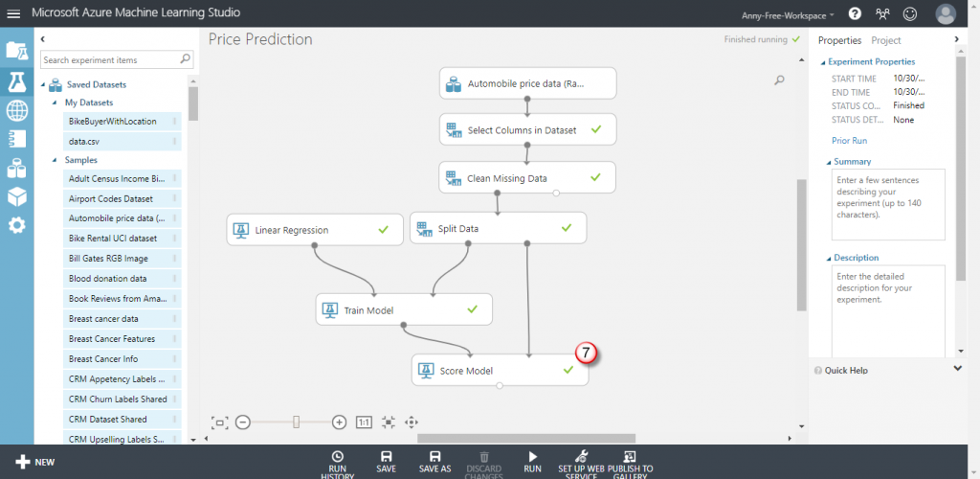Image resolution: width=980 pixels, height=479 pixels.
Task: Select the Experiments flask sidebar icon
Action: pyautogui.click(x=17, y=82)
